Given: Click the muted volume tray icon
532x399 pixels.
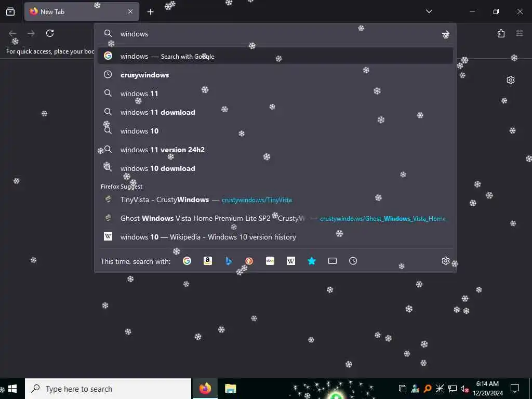Looking at the screenshot, I should point(464,389).
